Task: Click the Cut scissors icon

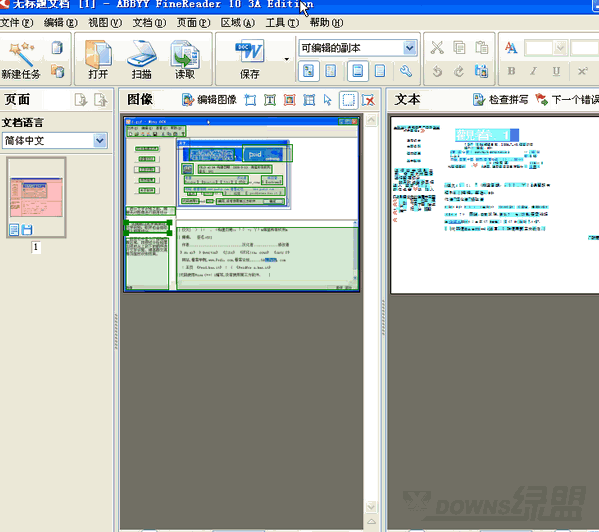Action: [437, 48]
